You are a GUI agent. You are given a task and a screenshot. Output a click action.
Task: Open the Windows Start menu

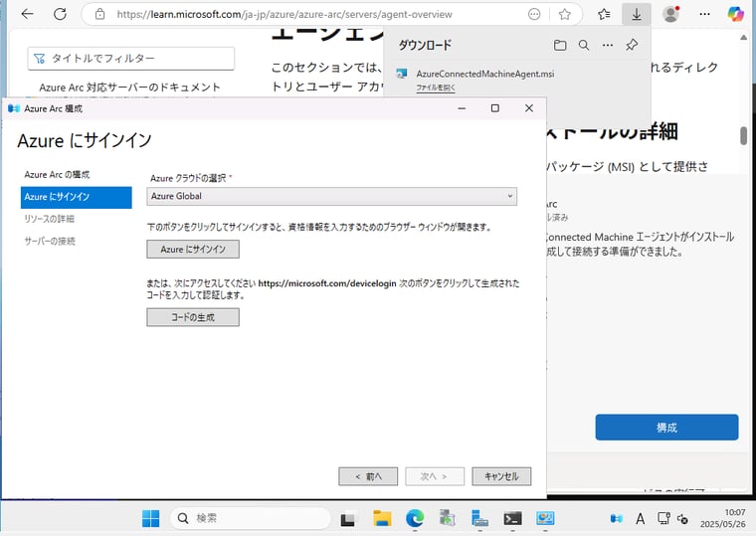[x=151, y=519]
